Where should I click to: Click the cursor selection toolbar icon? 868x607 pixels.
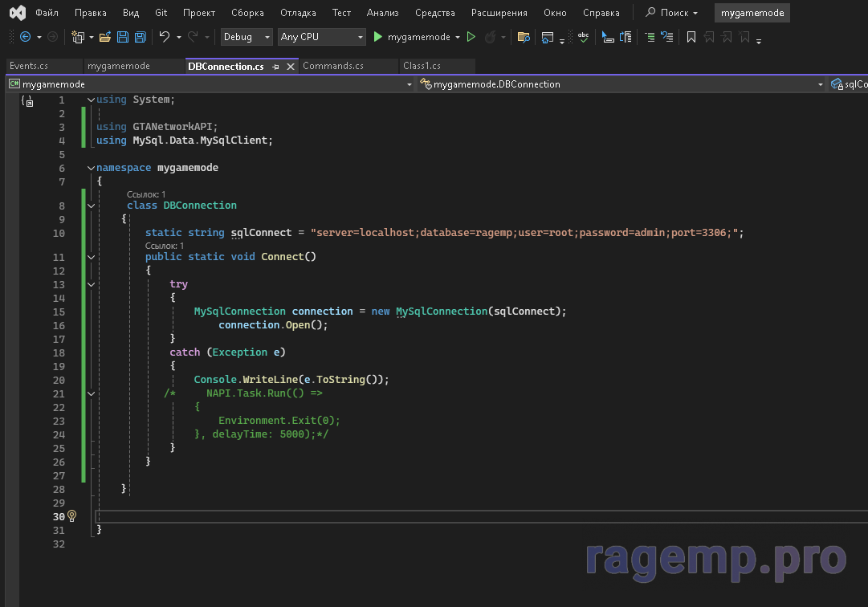pyautogui.click(x=608, y=37)
